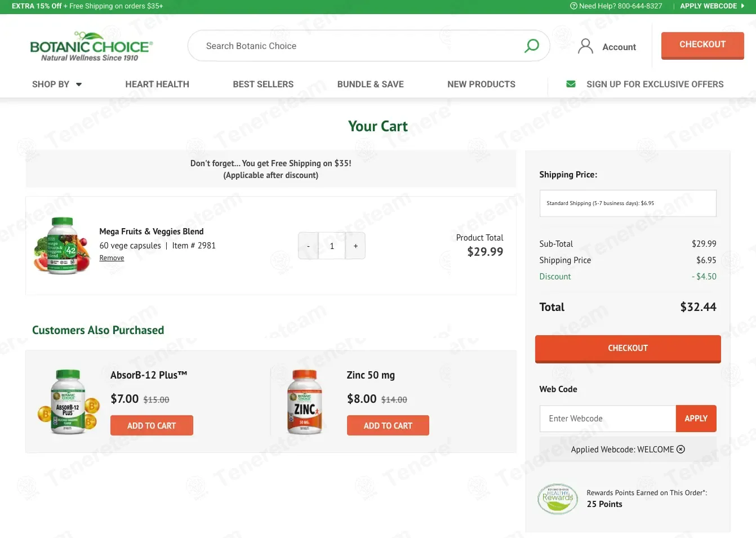Click the Healthy Rewards badge
This screenshot has height=538, width=756.
(558, 499)
